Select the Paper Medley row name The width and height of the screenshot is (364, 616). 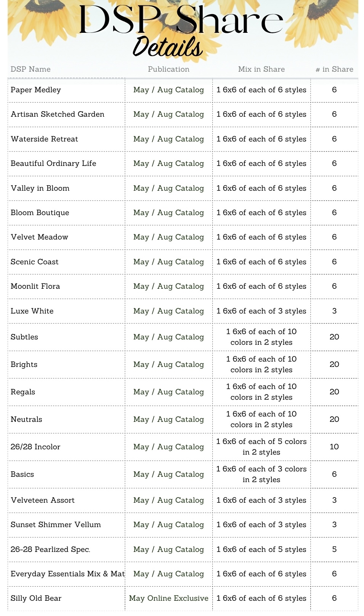click(x=36, y=90)
